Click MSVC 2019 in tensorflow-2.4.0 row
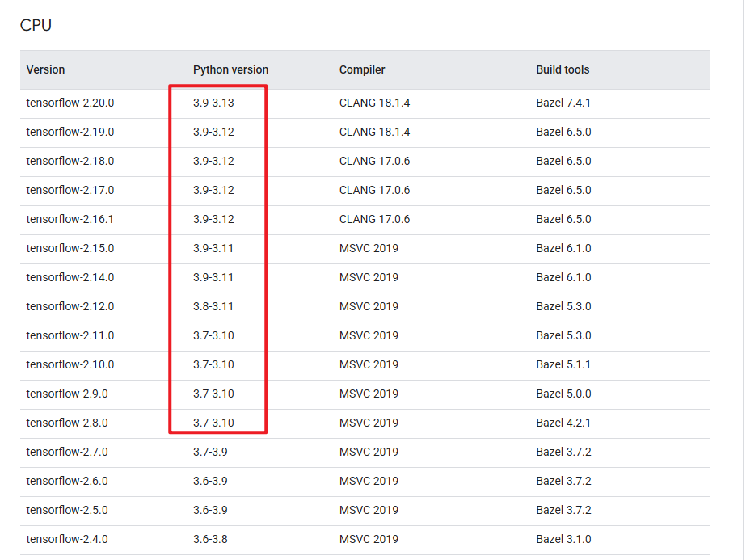 point(369,539)
